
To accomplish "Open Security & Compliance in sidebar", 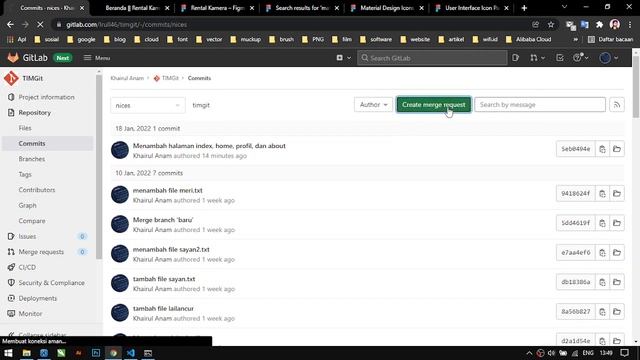I will tap(51, 283).
